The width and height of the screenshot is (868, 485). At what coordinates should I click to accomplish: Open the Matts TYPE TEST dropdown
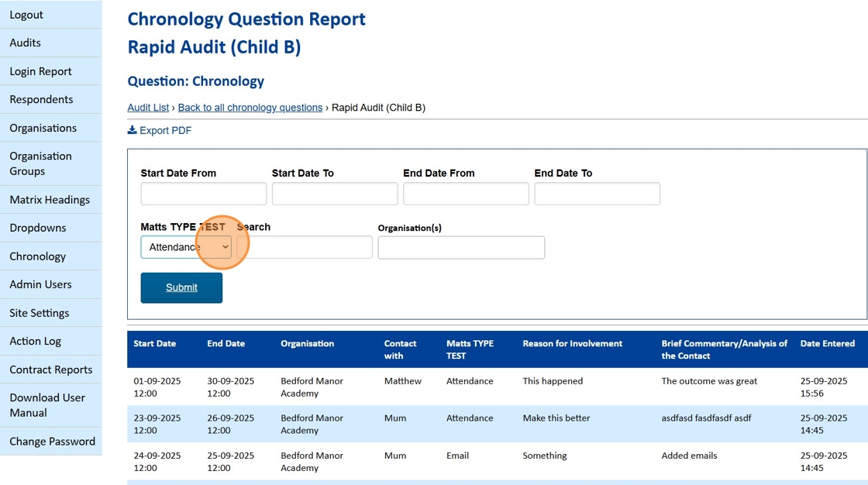coord(186,247)
